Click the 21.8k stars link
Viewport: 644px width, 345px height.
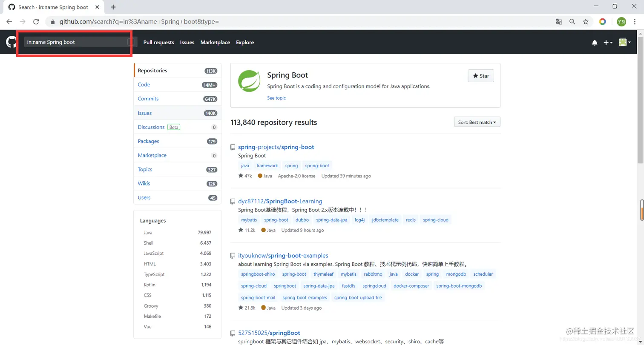(247, 308)
